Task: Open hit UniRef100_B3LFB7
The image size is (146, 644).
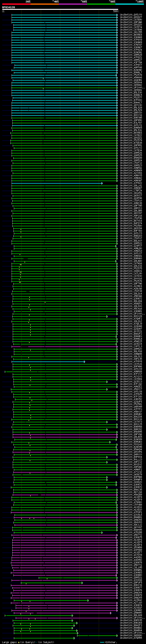Action: point(131,123)
